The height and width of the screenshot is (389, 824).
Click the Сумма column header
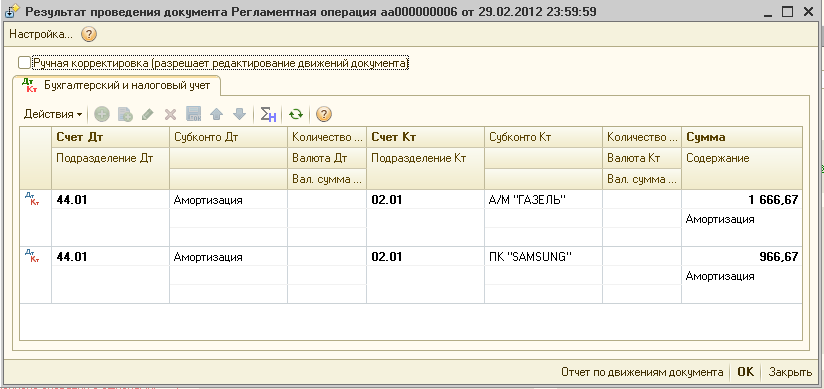pos(742,137)
